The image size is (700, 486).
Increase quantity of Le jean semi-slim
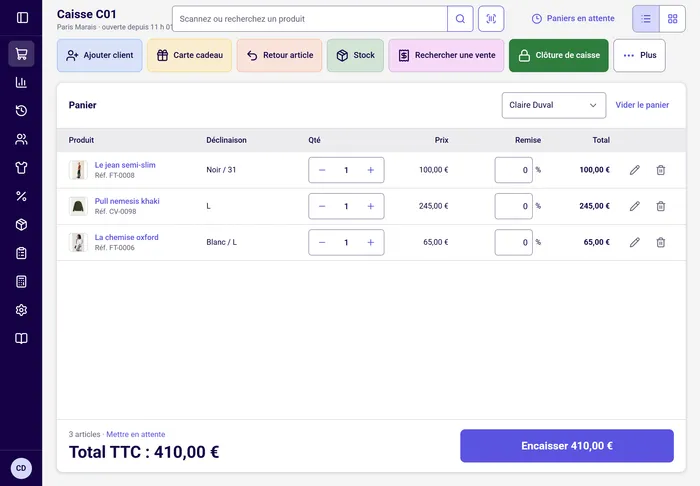point(371,170)
